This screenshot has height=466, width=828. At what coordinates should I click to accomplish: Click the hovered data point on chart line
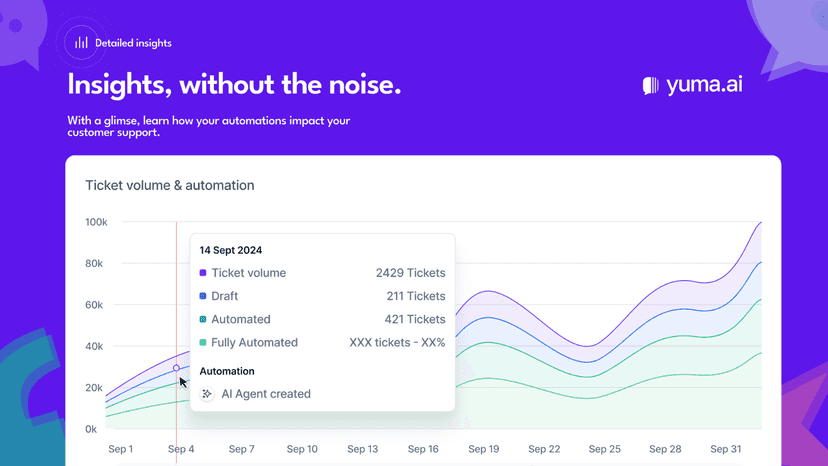tap(176, 368)
